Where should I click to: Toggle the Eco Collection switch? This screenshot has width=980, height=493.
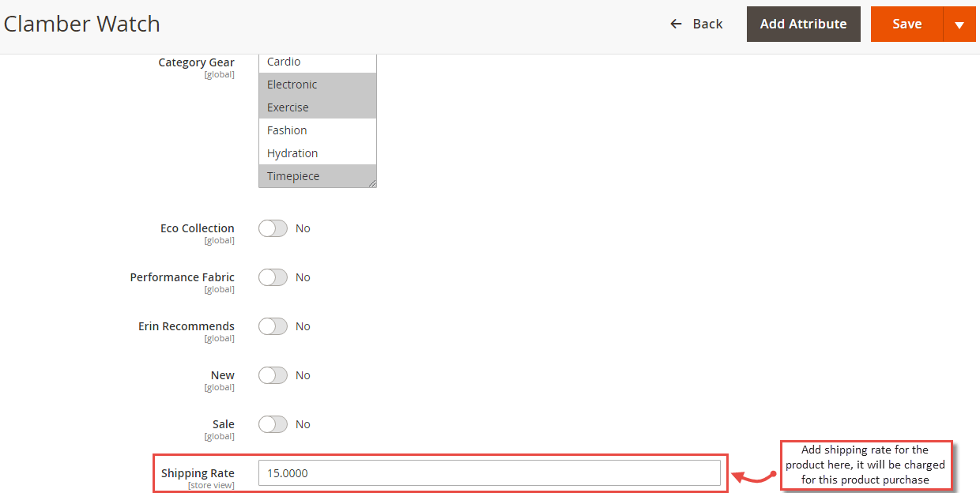click(273, 228)
